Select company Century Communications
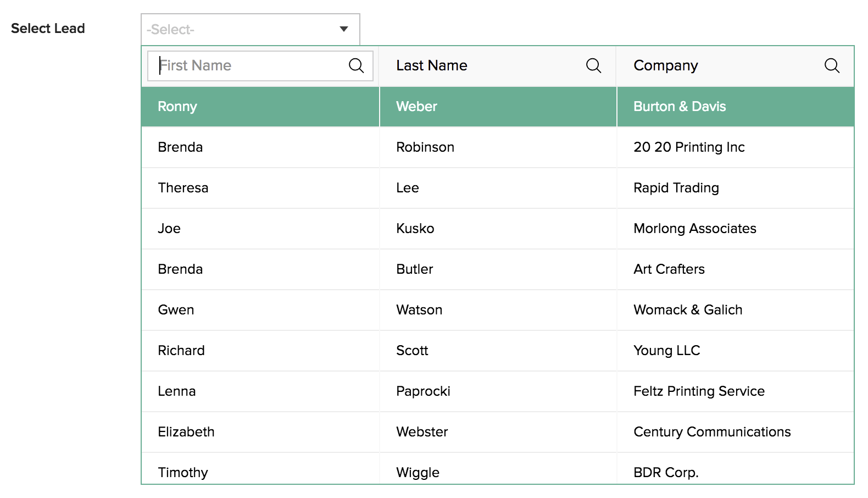This screenshot has width=868, height=498. pyautogui.click(x=712, y=432)
